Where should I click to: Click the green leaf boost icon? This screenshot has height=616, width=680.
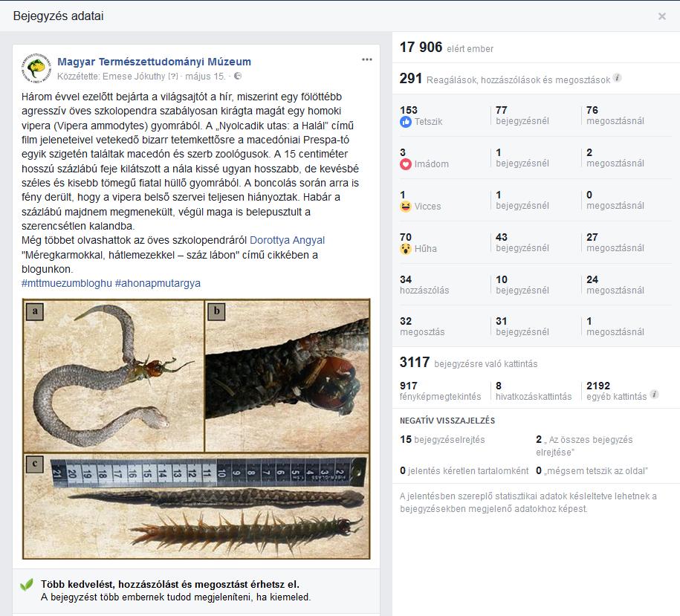coord(27,586)
